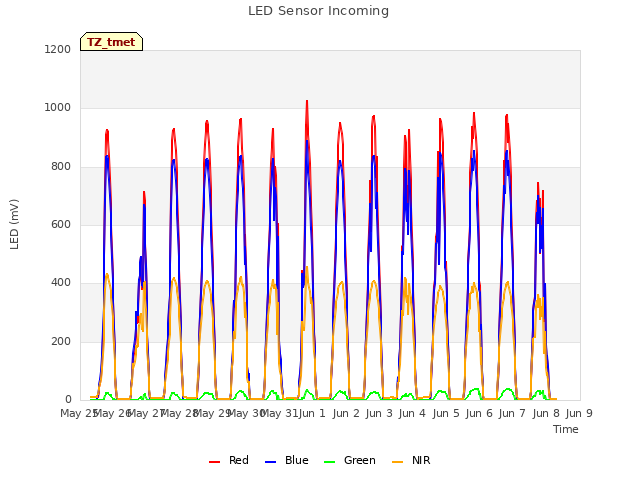640x480 pixels.
Task: Toggle the NIR series legend entry
Action: 411,460
